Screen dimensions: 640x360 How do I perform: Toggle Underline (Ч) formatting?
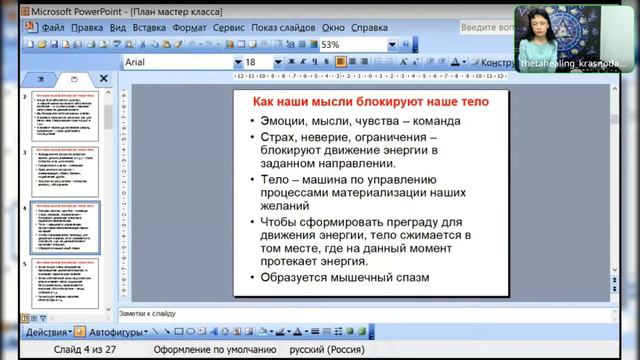(315, 62)
